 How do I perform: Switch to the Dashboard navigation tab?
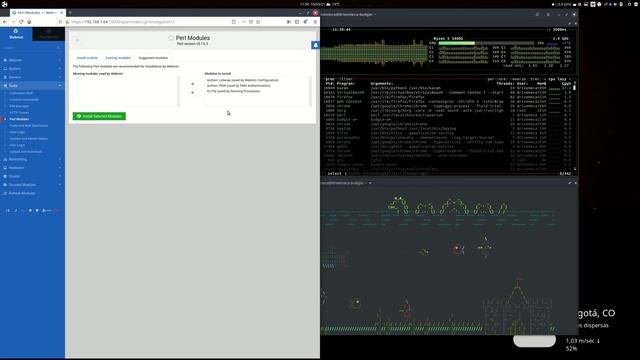tap(49, 34)
